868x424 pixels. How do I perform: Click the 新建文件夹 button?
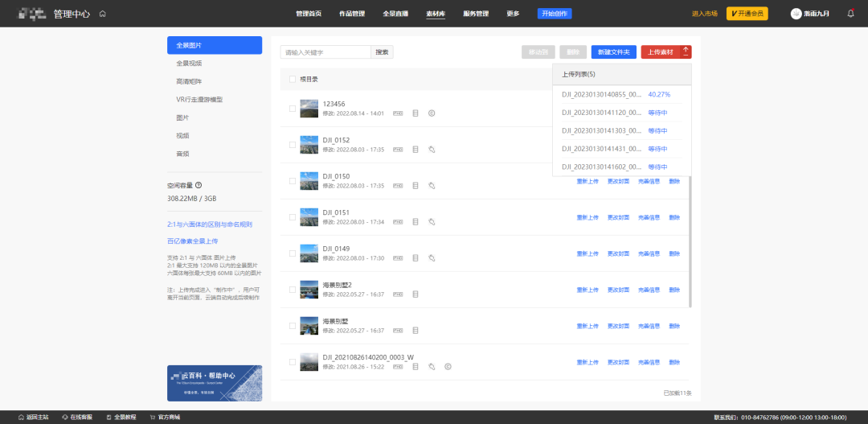(x=614, y=52)
